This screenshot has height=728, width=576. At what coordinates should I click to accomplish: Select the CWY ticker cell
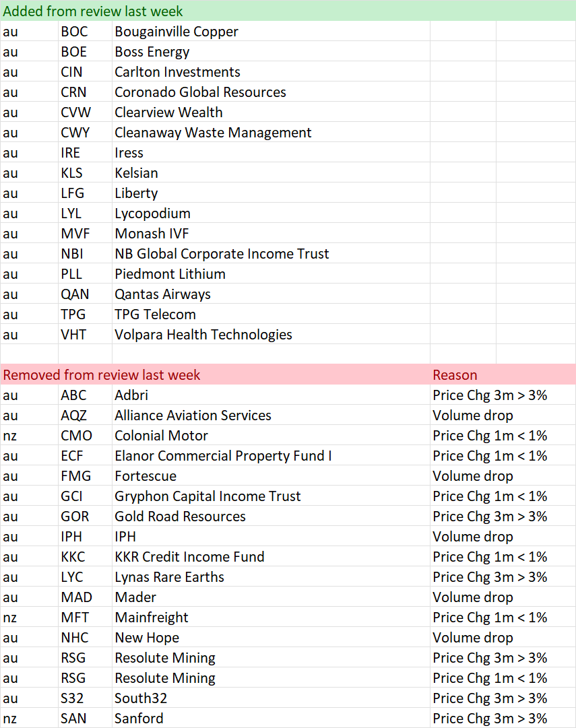click(85, 132)
